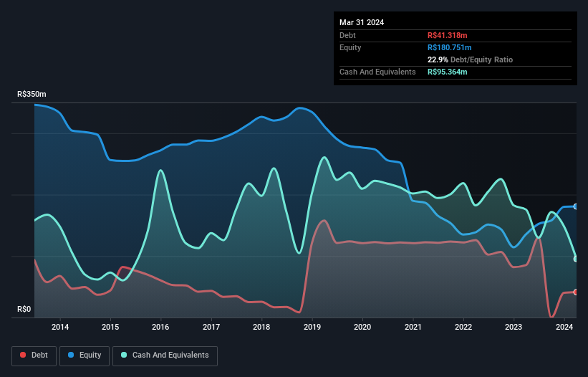Toggle Cash And Equivalents legend button
The image size is (588, 377).
165,355
